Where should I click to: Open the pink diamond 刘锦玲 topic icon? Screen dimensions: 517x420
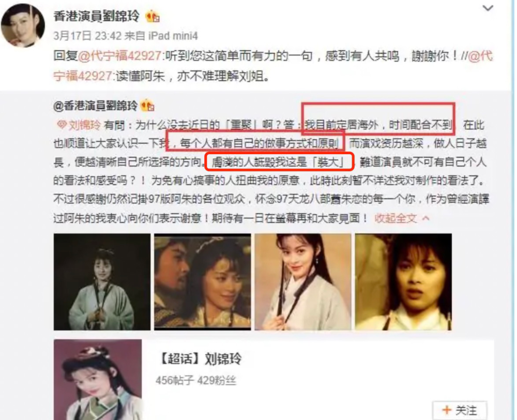tap(62, 125)
